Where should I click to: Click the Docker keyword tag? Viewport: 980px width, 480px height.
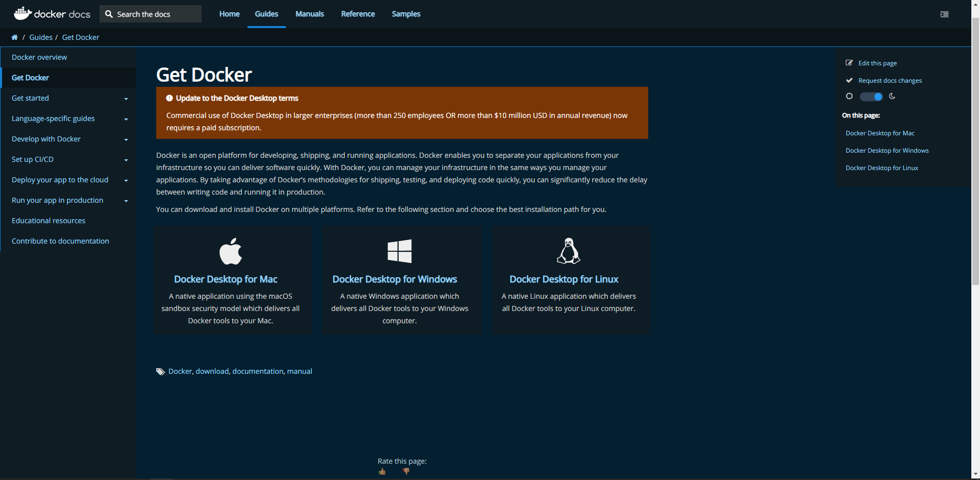click(180, 371)
